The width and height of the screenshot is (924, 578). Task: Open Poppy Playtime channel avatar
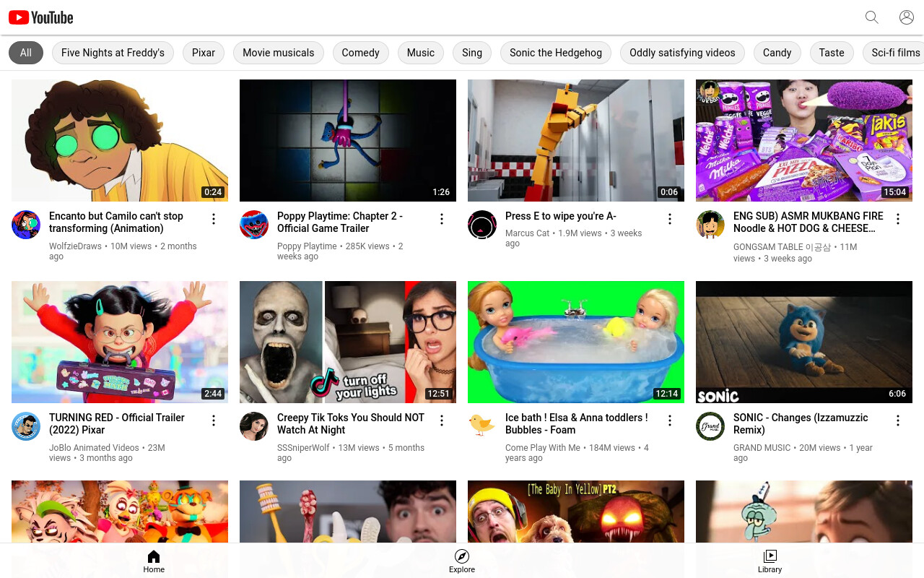[254, 225]
